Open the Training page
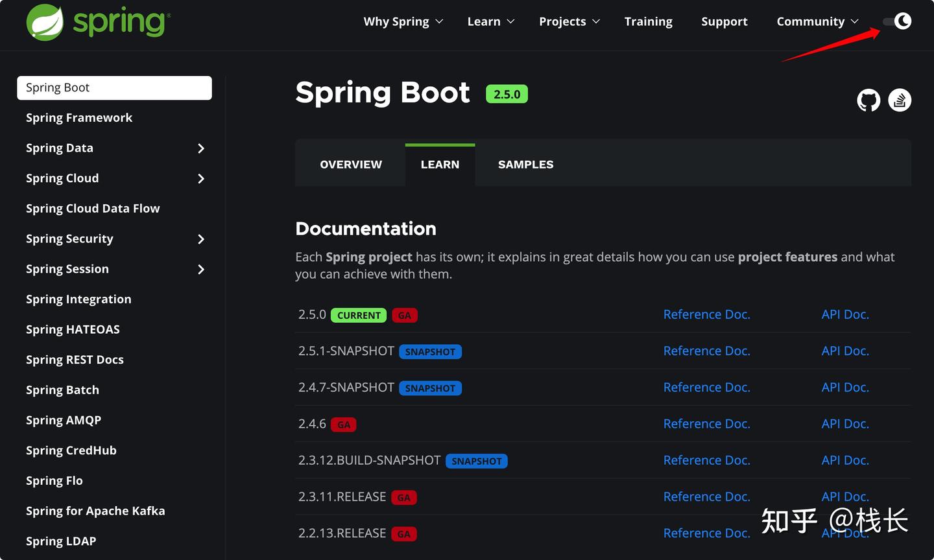The height and width of the screenshot is (560, 934). coord(649,21)
